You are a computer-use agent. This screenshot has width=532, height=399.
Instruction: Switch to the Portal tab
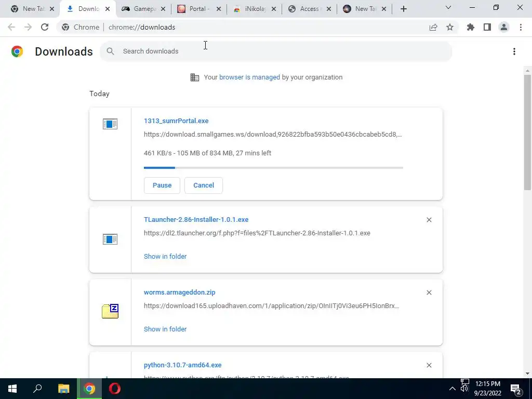[198, 9]
